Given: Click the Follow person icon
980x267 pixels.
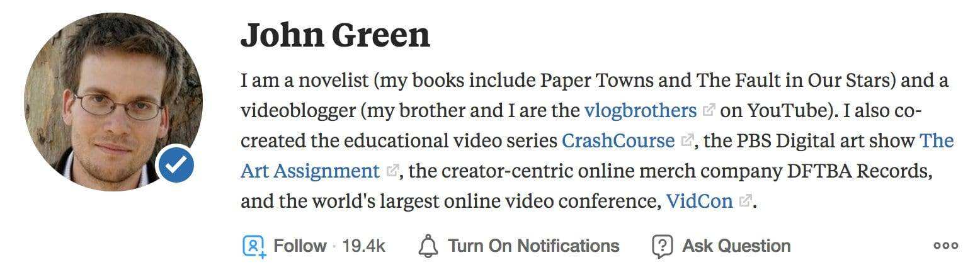Looking at the screenshot, I should (253, 246).
